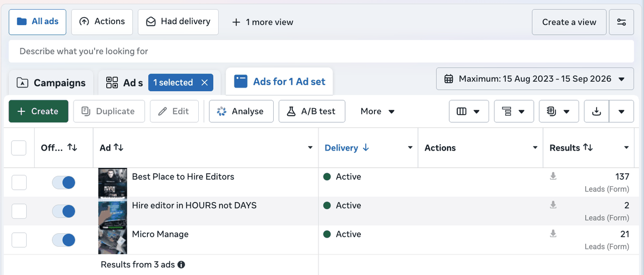The image size is (644, 275).
Task: Open the Delivery column header dropdown arrow
Action: click(410, 148)
